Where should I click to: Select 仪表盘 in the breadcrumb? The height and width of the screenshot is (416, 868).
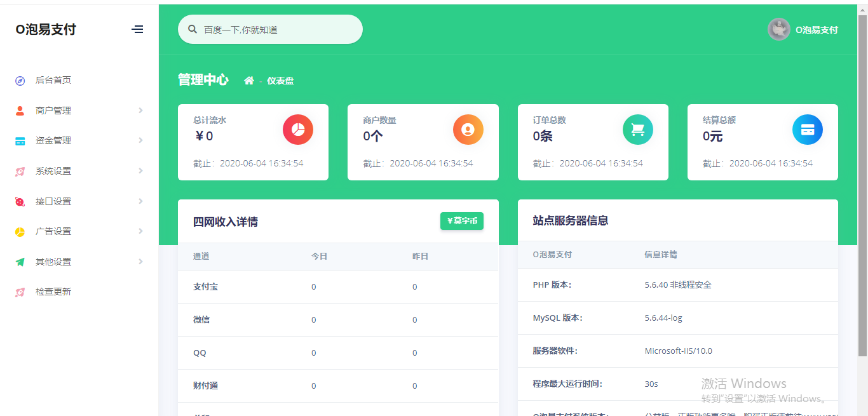(x=281, y=81)
